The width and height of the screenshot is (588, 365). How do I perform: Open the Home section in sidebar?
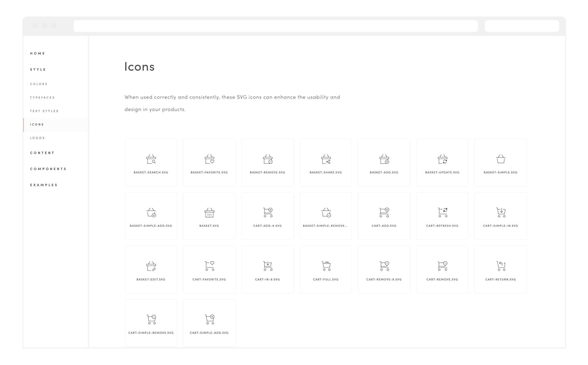click(x=37, y=53)
